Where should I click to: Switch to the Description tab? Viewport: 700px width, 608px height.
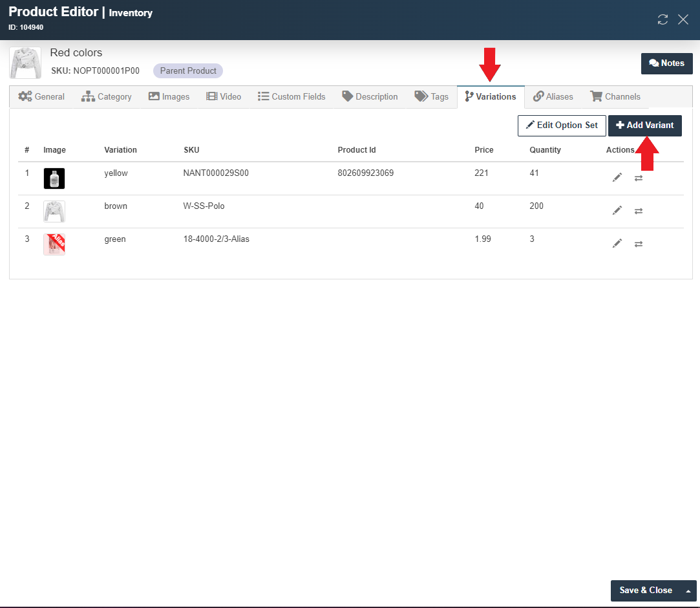coord(370,96)
